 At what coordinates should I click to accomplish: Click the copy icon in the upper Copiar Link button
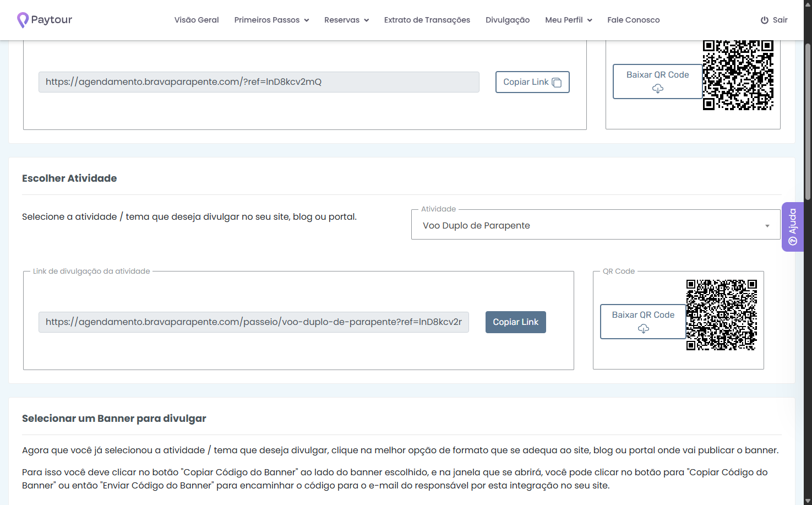pyautogui.click(x=557, y=82)
